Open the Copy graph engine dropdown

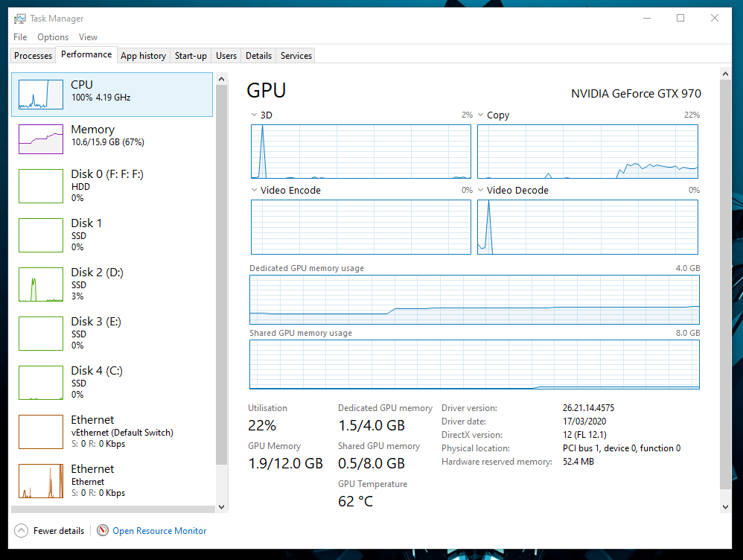(x=482, y=115)
